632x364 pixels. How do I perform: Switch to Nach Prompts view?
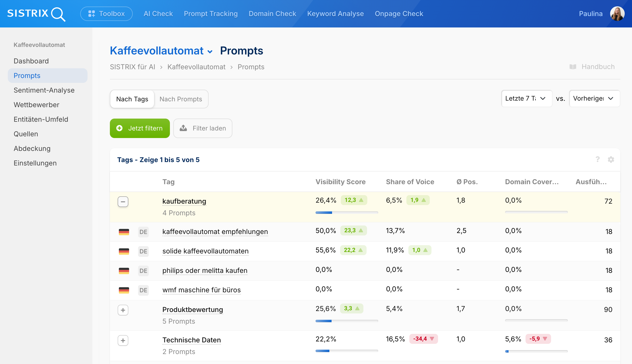coord(181,99)
